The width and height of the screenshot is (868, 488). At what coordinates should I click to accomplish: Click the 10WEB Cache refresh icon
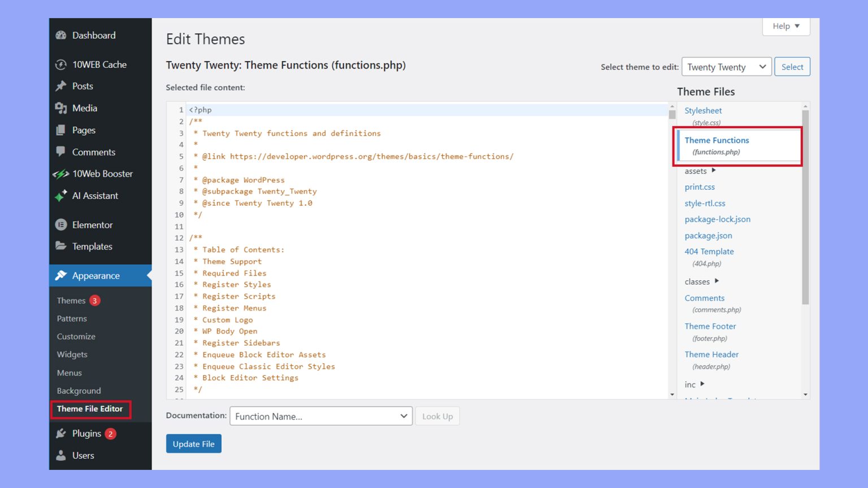pos(61,64)
